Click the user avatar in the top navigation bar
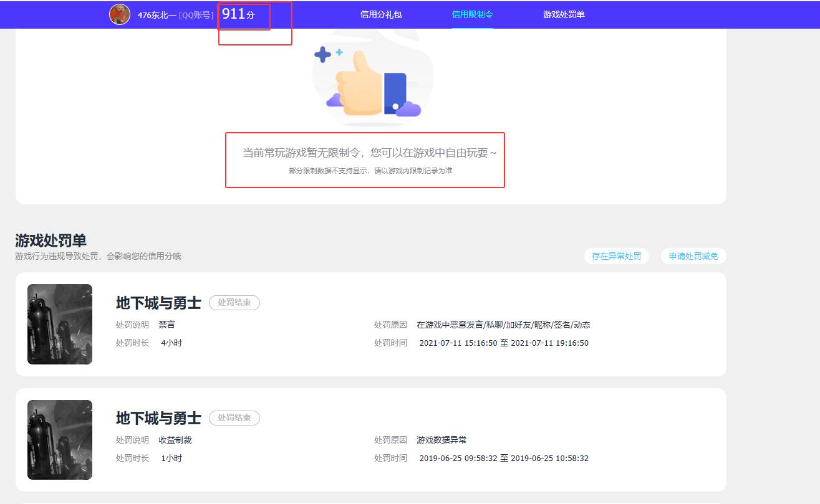This screenshot has width=820, height=504. (x=120, y=14)
